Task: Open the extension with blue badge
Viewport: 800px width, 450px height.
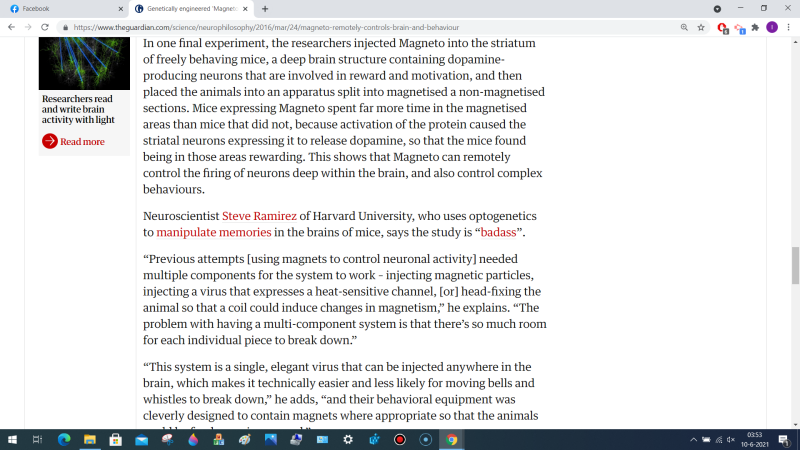Action: [x=740, y=28]
